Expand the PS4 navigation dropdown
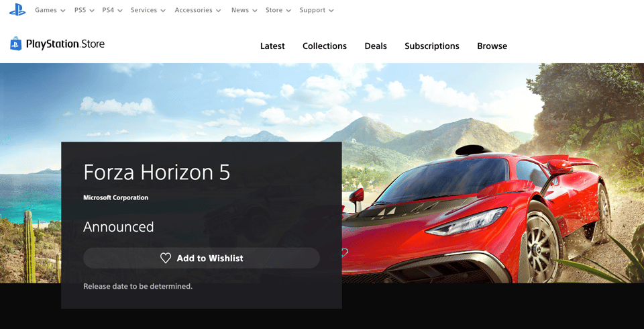Viewport: 644px width, 329px height. pyautogui.click(x=112, y=10)
